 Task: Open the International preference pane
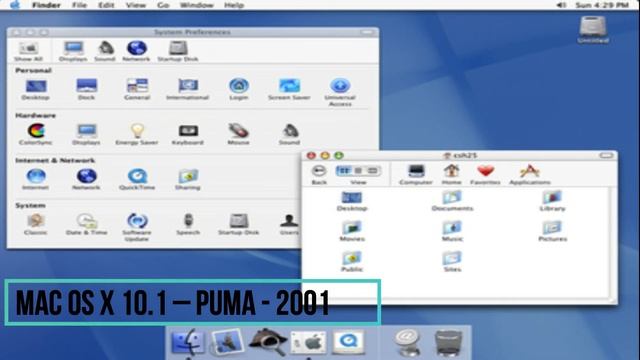click(188, 90)
